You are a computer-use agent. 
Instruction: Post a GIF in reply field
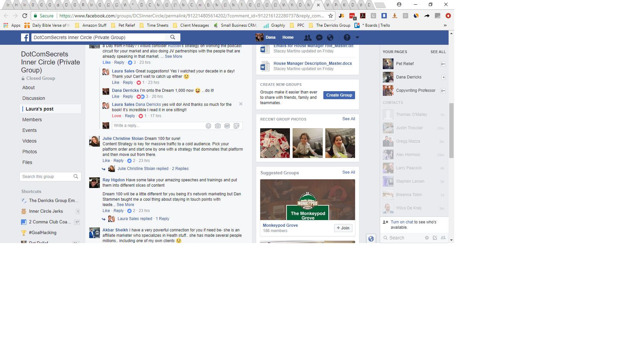[x=227, y=126]
